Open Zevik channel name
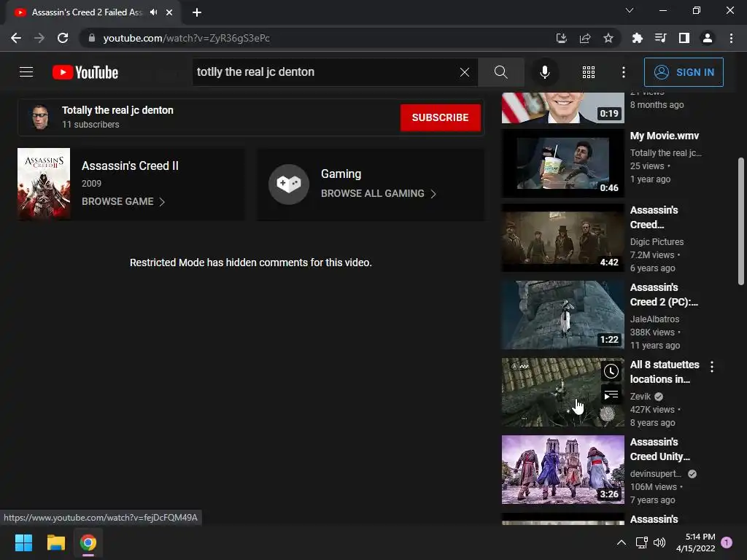The width and height of the screenshot is (747, 560). tap(640, 396)
